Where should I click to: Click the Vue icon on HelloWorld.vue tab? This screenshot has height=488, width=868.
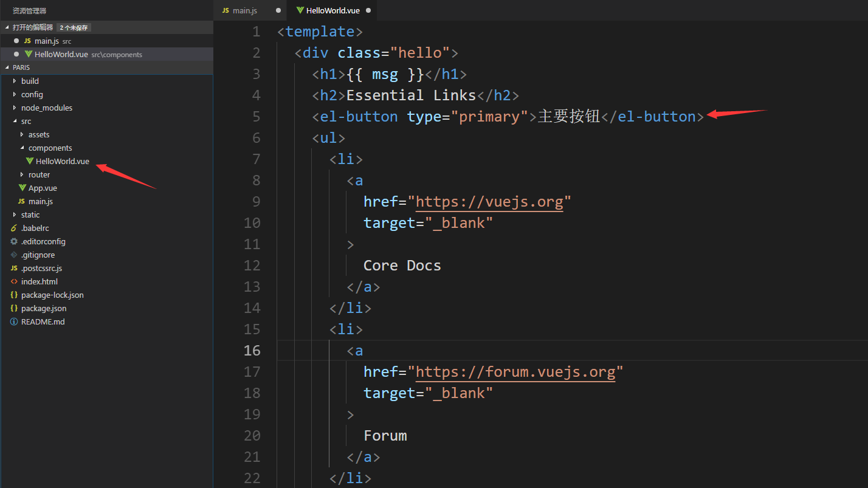click(299, 10)
